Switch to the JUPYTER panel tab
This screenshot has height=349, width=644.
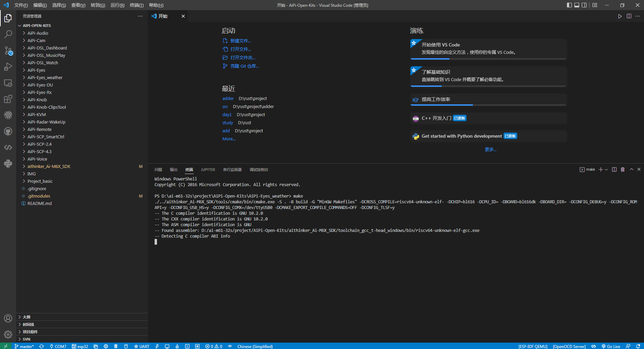208,170
